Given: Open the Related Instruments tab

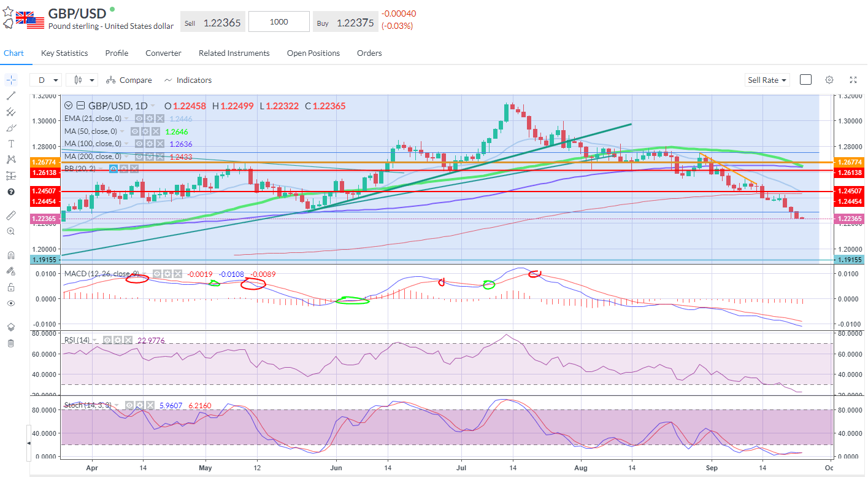Looking at the screenshot, I should 234,53.
